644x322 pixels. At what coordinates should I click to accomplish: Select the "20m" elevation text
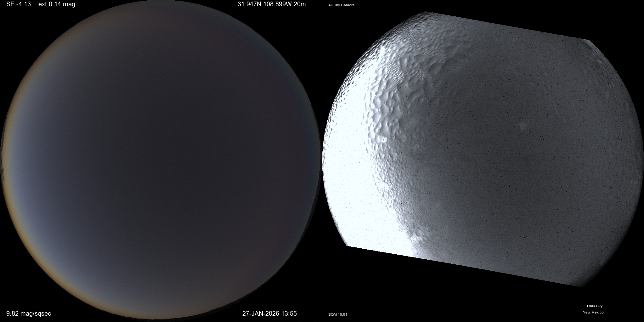(299, 4)
